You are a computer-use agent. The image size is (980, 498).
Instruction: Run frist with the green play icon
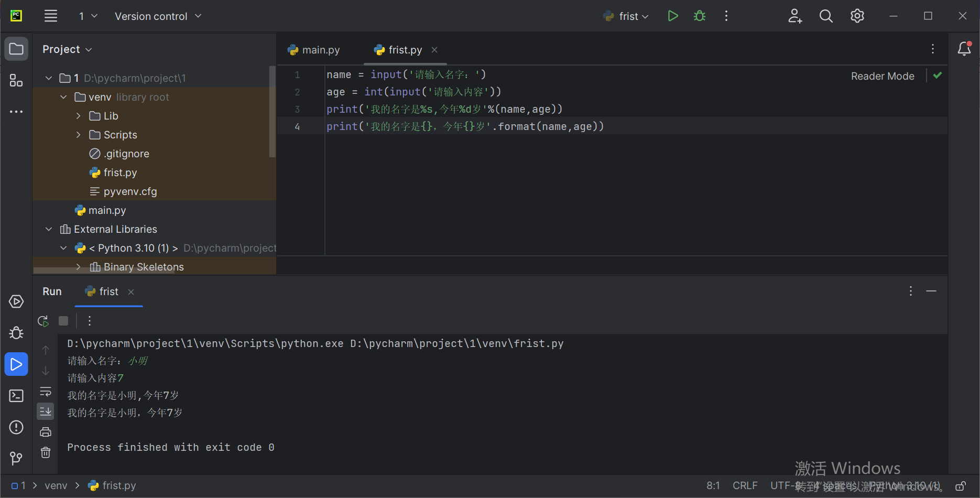[673, 16]
